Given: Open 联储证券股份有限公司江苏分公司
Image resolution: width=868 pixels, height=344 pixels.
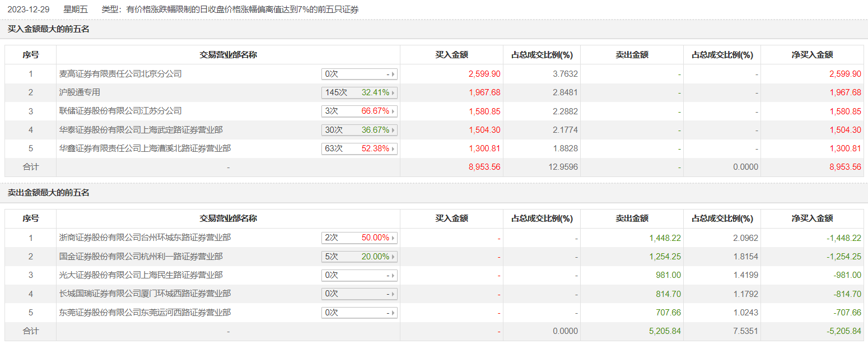Looking at the screenshot, I should (x=120, y=111).
